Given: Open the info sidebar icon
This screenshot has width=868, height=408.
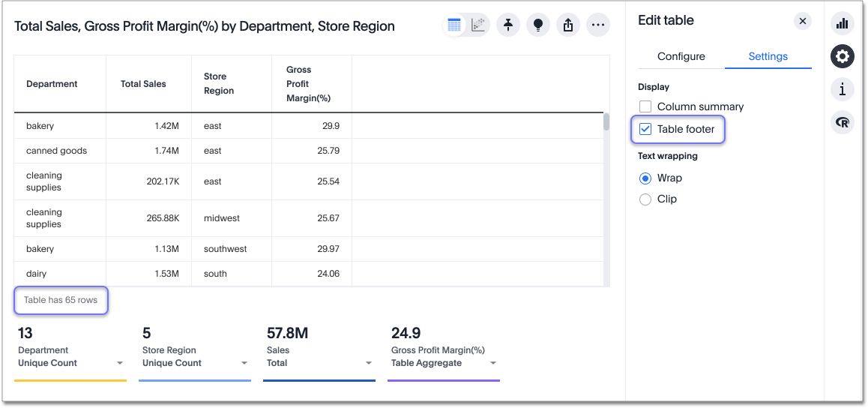Looking at the screenshot, I should coord(843,89).
